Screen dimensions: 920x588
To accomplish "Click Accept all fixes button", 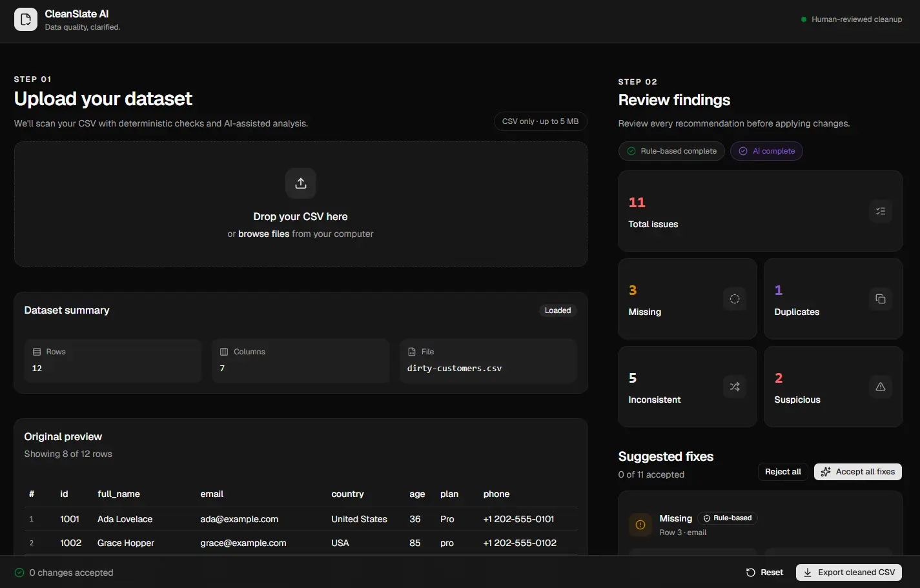I will pyautogui.click(x=857, y=472).
